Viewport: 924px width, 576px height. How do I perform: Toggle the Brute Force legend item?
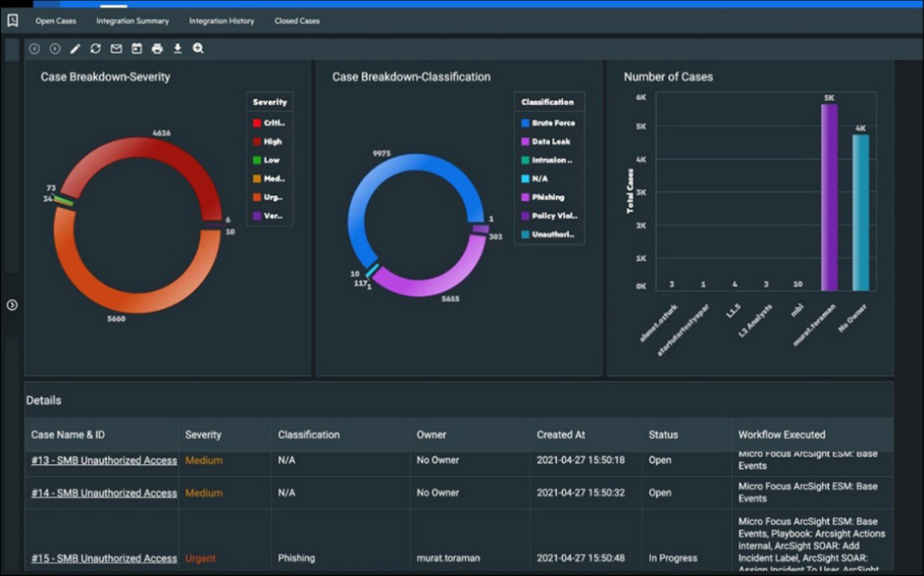pos(548,123)
